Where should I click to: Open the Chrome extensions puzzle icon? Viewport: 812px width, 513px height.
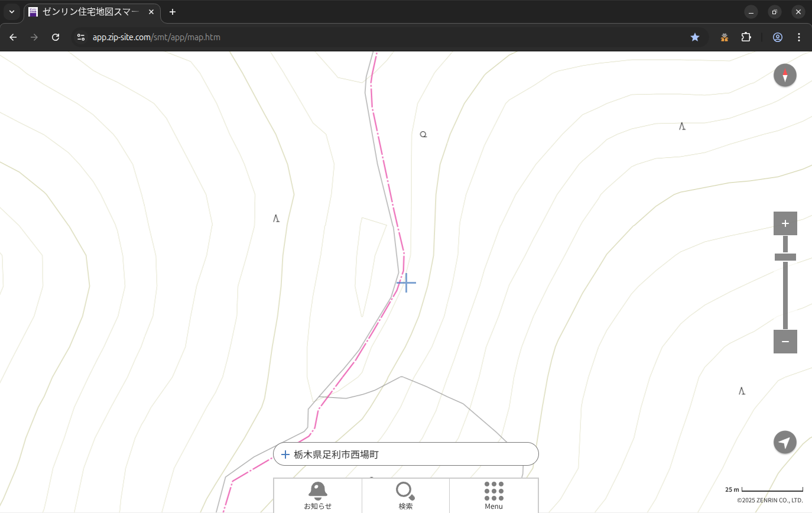(x=746, y=37)
